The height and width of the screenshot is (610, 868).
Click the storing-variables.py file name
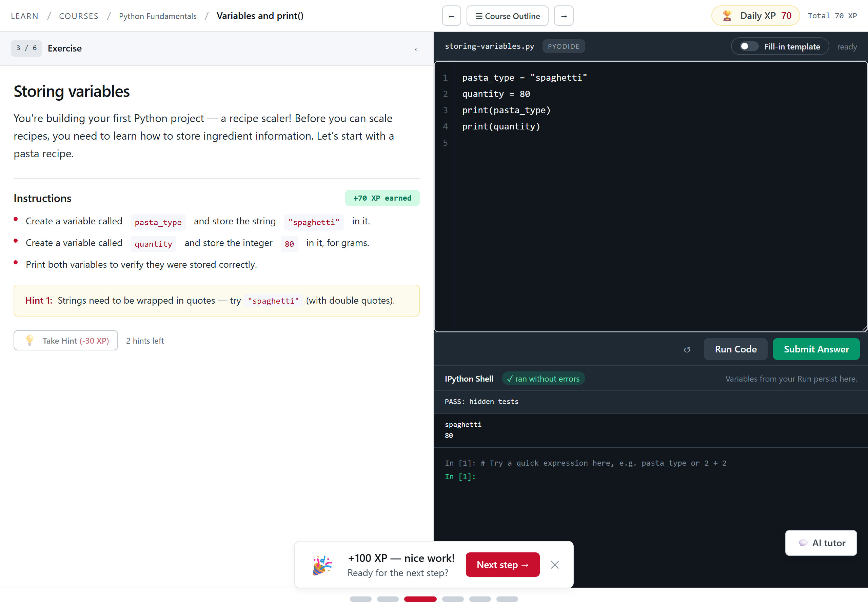pyautogui.click(x=489, y=46)
